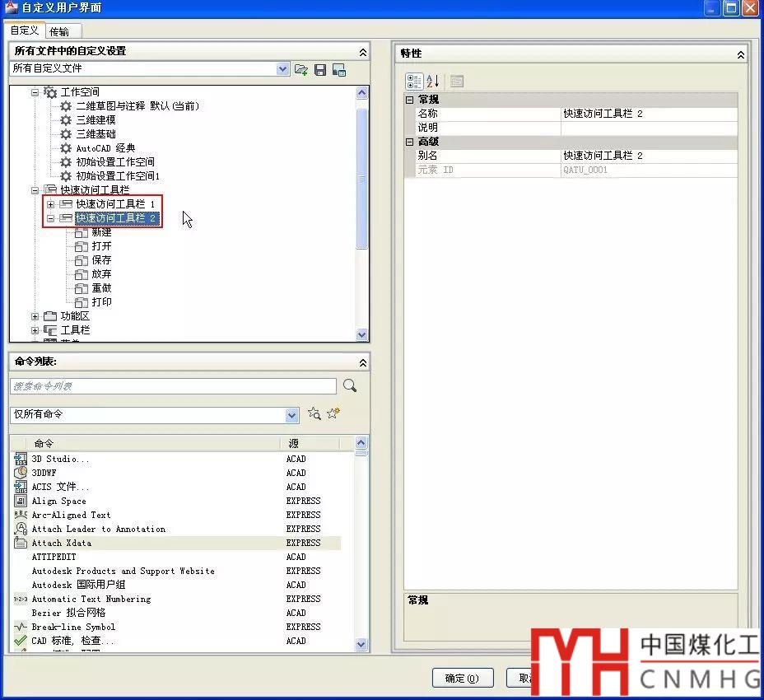Click Automatic Text Numbering icon
Image resolution: width=764 pixels, height=700 pixels.
(x=21, y=599)
